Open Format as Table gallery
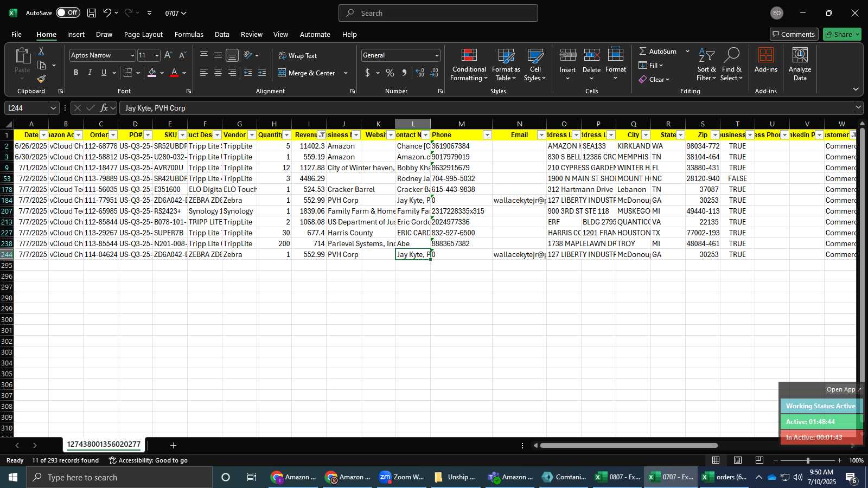Image resolution: width=868 pixels, height=488 pixels. 506,65
